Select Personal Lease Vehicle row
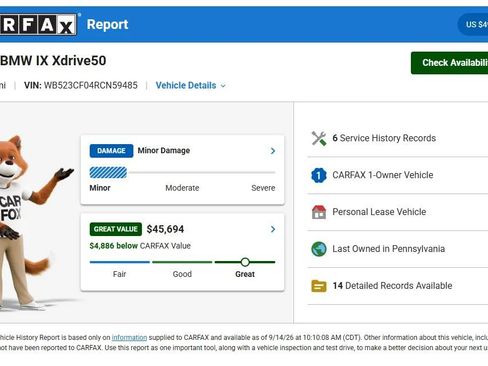This screenshot has height=366, width=488. pos(398,212)
